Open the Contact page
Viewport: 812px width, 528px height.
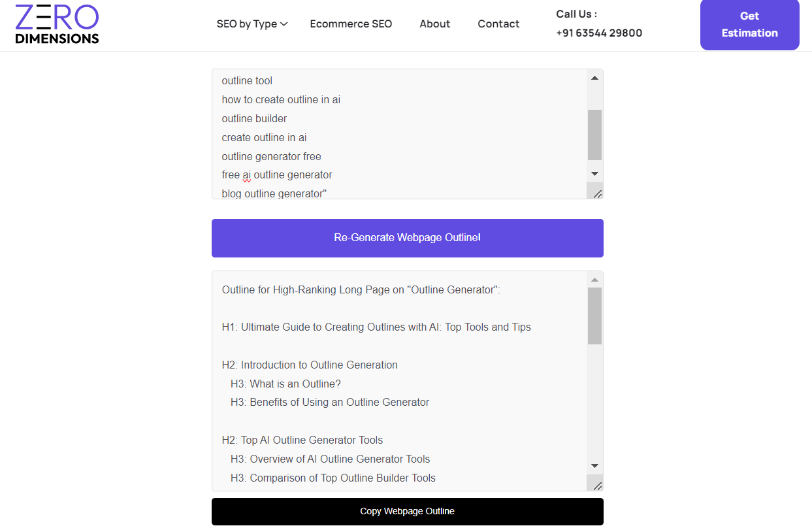tap(498, 24)
